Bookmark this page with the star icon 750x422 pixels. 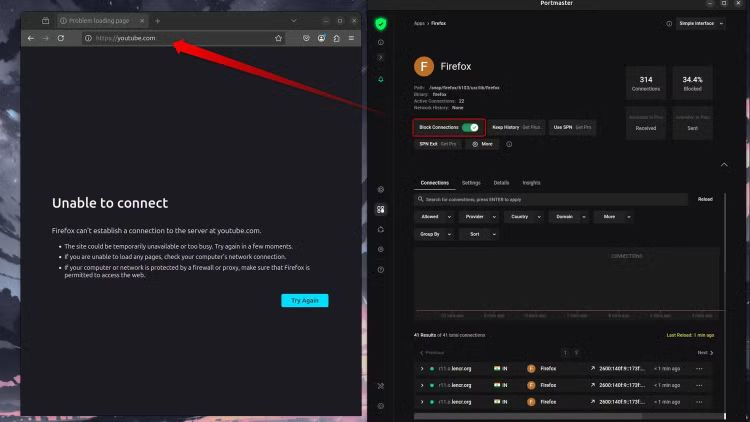pos(278,38)
